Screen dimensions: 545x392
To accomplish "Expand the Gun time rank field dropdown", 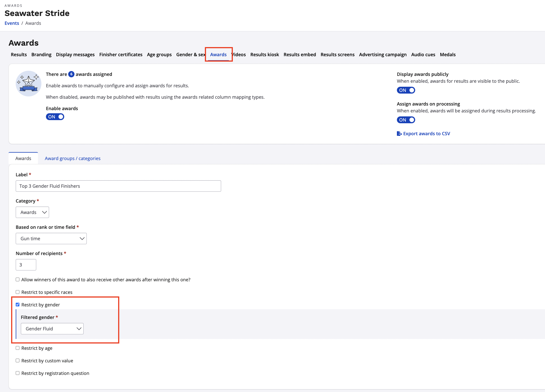I will [51, 239].
